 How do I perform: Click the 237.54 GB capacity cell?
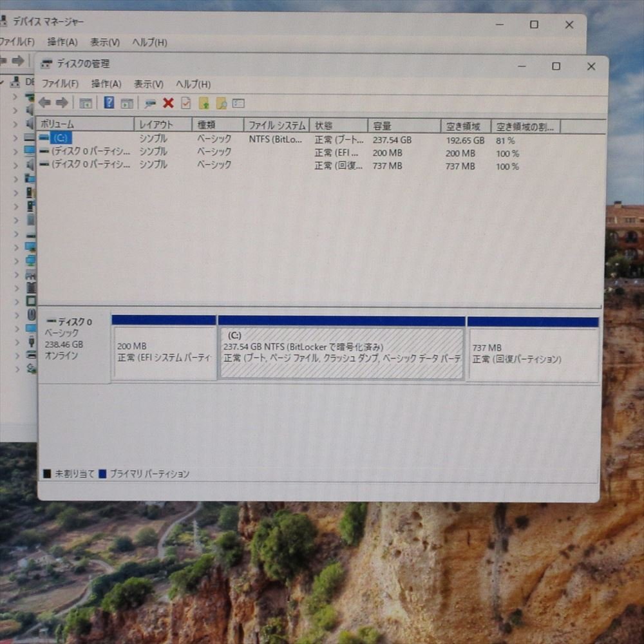(392, 140)
